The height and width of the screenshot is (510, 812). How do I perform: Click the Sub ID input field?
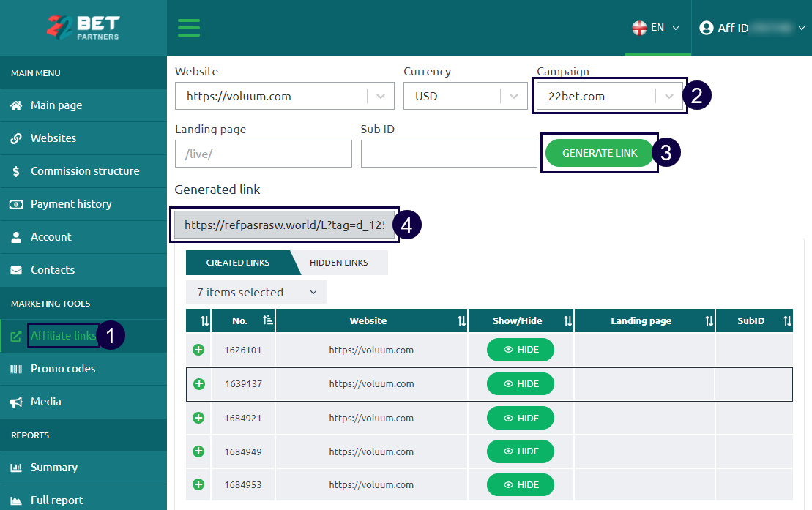click(x=449, y=154)
